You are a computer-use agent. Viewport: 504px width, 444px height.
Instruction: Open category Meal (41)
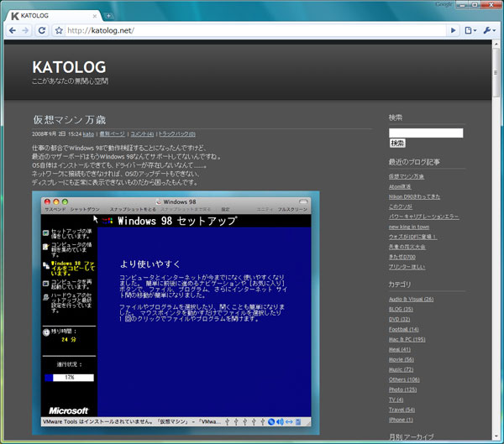[400, 349]
